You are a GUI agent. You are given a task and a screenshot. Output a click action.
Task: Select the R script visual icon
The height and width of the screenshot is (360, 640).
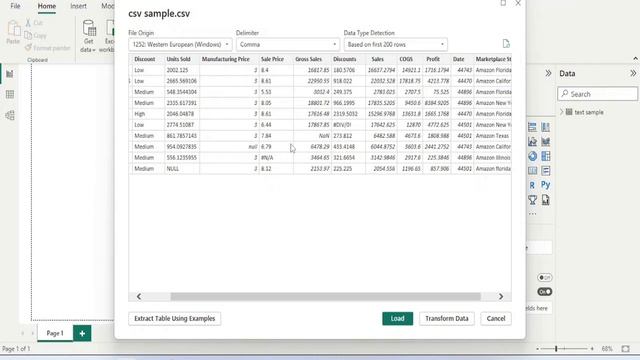click(532, 185)
